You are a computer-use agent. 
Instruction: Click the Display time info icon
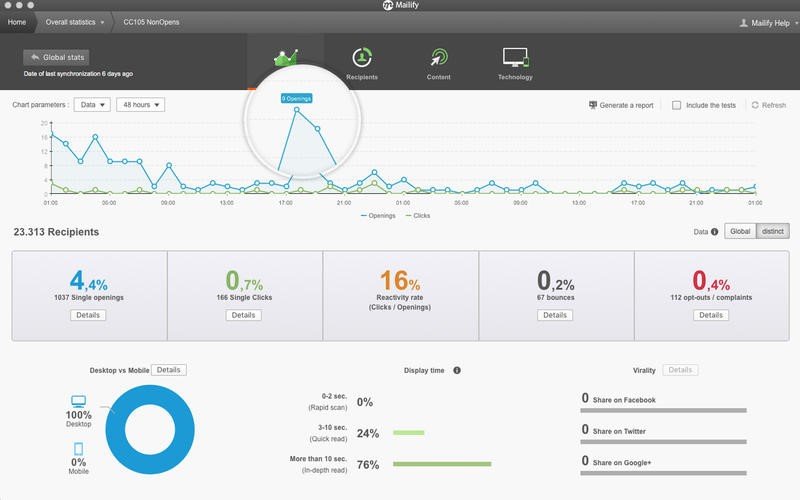point(457,370)
